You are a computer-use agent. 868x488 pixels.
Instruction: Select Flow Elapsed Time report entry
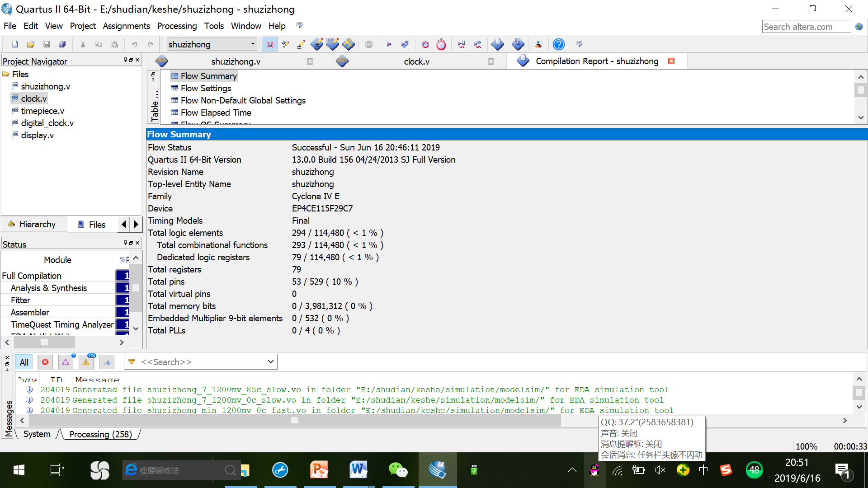point(216,113)
